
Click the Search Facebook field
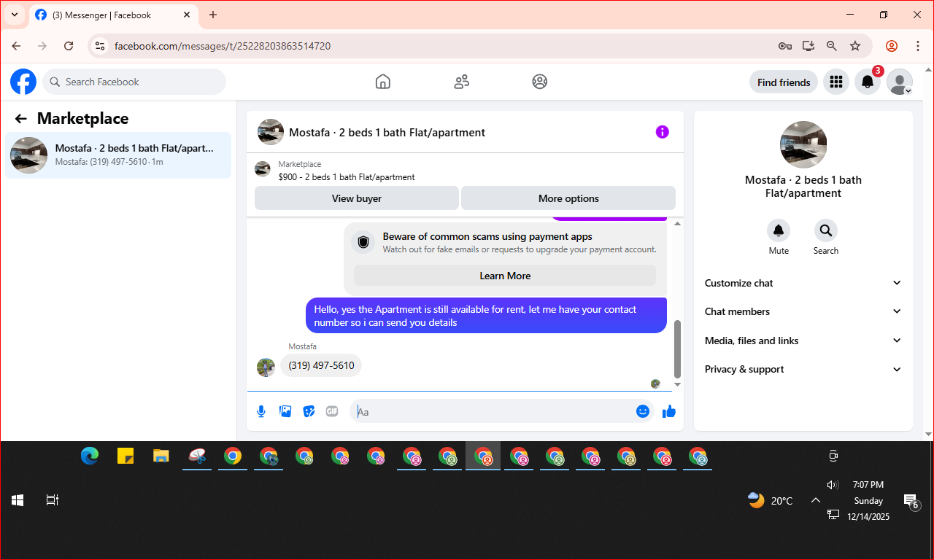[134, 82]
